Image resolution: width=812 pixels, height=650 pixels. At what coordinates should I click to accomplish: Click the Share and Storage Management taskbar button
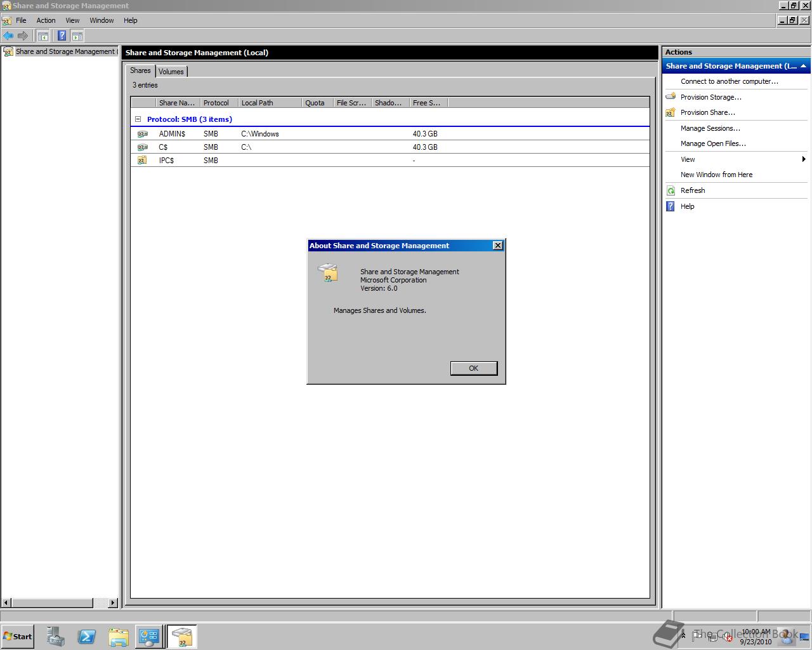pos(181,637)
